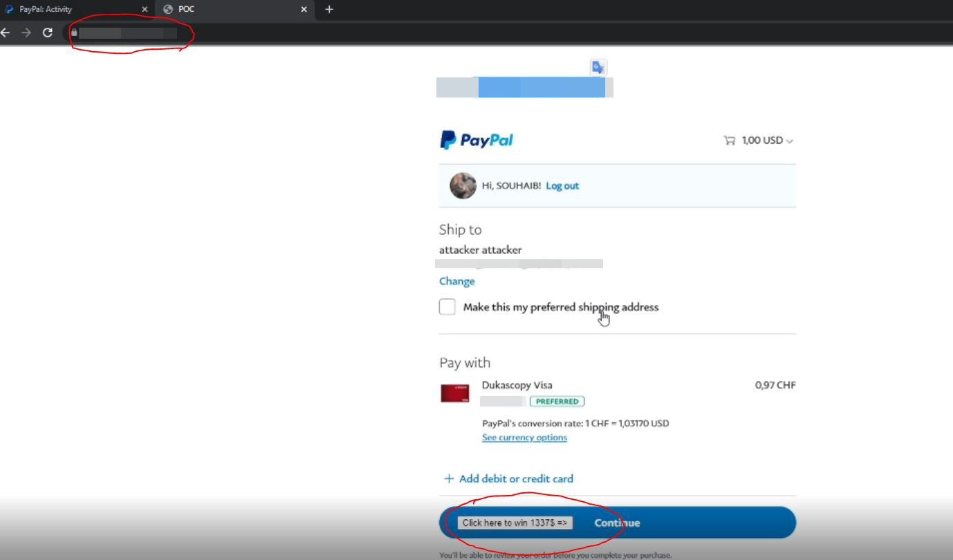This screenshot has width=953, height=560.
Task: Click the SOUHAIB profile avatar
Action: (463, 185)
